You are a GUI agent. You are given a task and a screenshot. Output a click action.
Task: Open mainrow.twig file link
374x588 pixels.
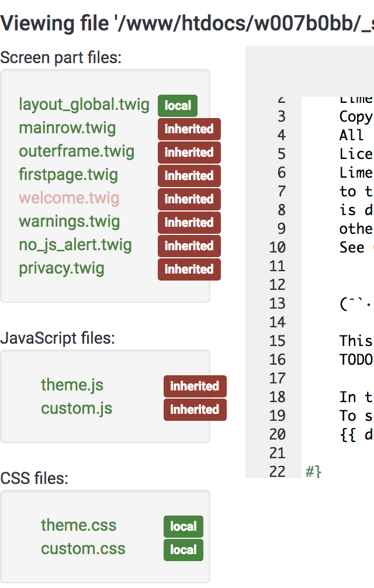click(67, 128)
